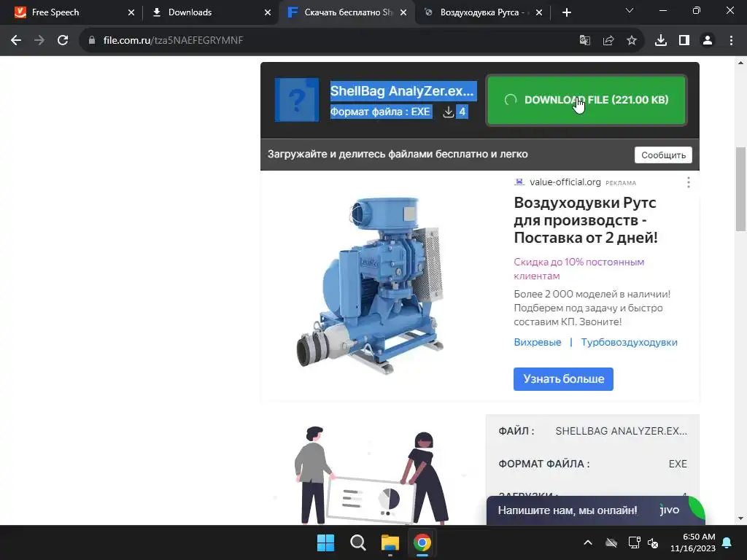Open Chrome downloads tray icon

point(661,41)
